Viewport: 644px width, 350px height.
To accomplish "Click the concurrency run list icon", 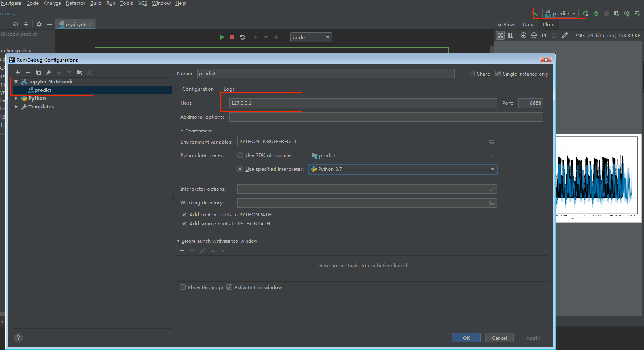I will (637, 13).
